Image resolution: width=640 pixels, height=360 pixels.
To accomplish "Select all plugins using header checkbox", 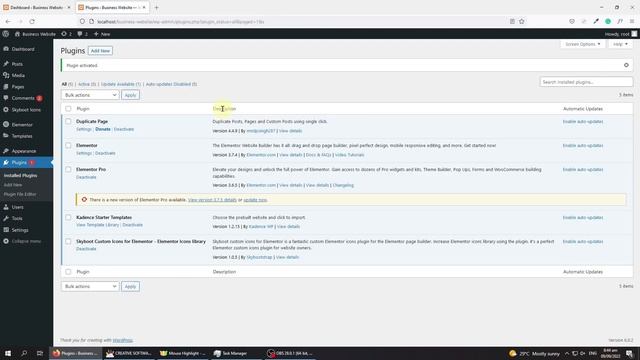I will coord(68,109).
